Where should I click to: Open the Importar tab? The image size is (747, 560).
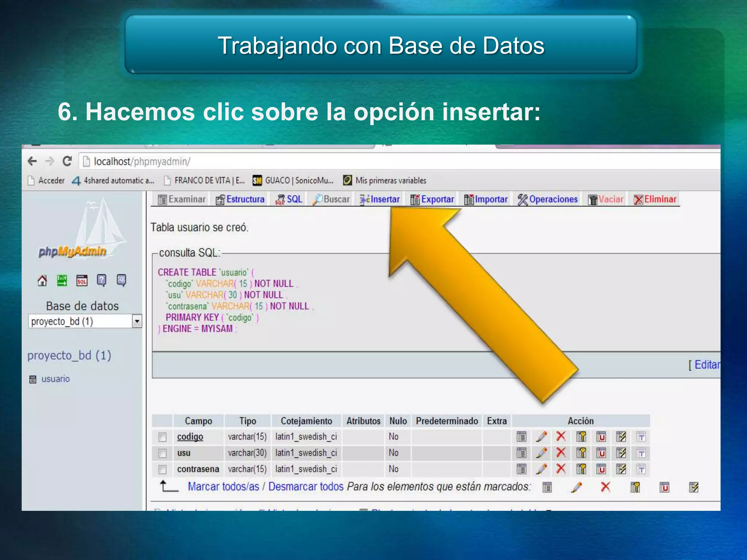486,199
